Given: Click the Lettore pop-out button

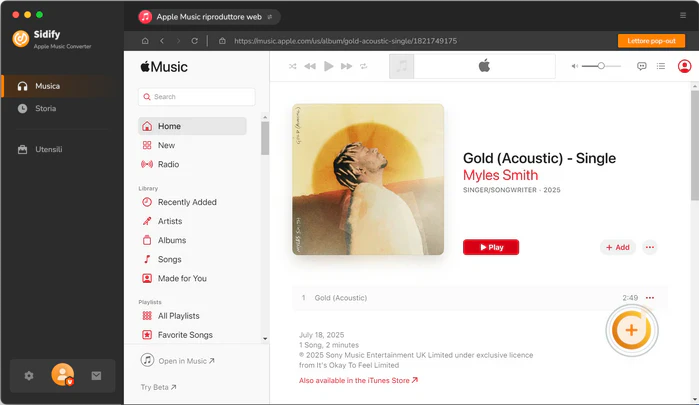Looking at the screenshot, I should click(x=651, y=41).
